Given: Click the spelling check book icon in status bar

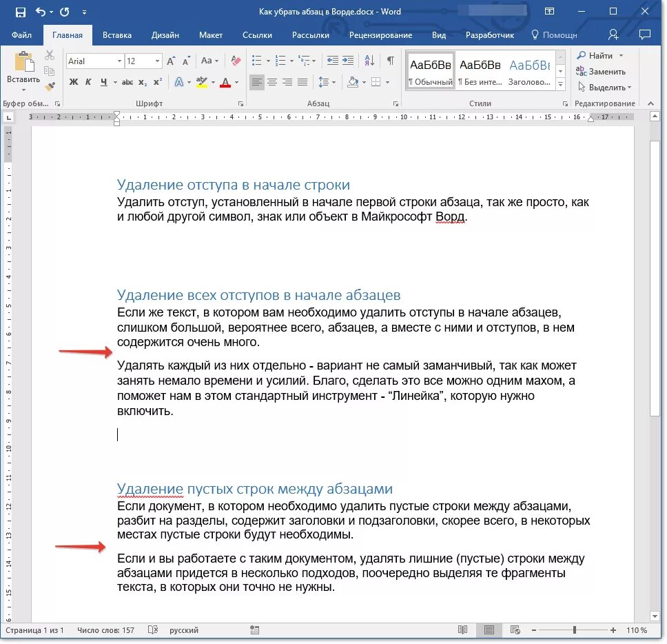Looking at the screenshot, I should (153, 630).
